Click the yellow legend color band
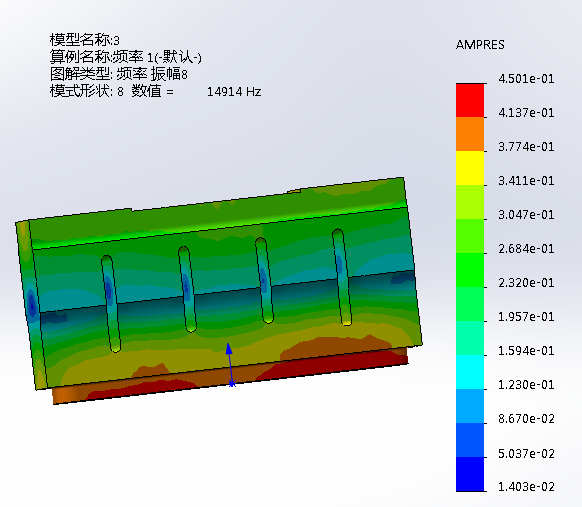Screen dimensions: 582x507 pos(470,168)
